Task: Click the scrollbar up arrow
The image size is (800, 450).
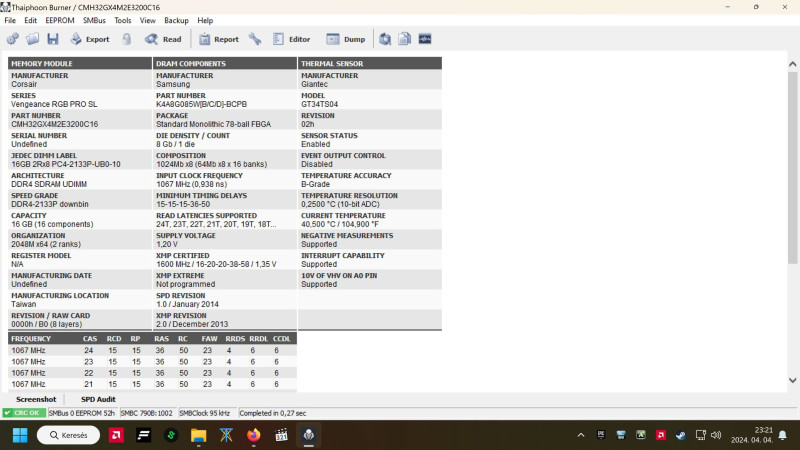Action: (x=792, y=64)
